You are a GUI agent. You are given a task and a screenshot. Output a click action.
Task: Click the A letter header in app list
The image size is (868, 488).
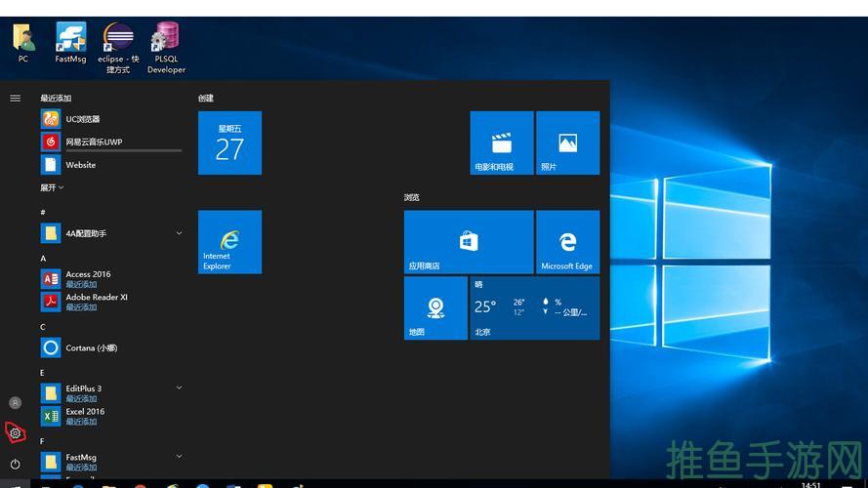tap(43, 259)
